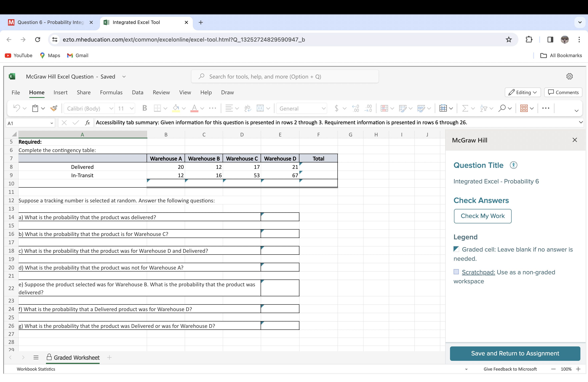This screenshot has height=382, width=588.
Task: Click the Merge cells icon
Action: 260,108
